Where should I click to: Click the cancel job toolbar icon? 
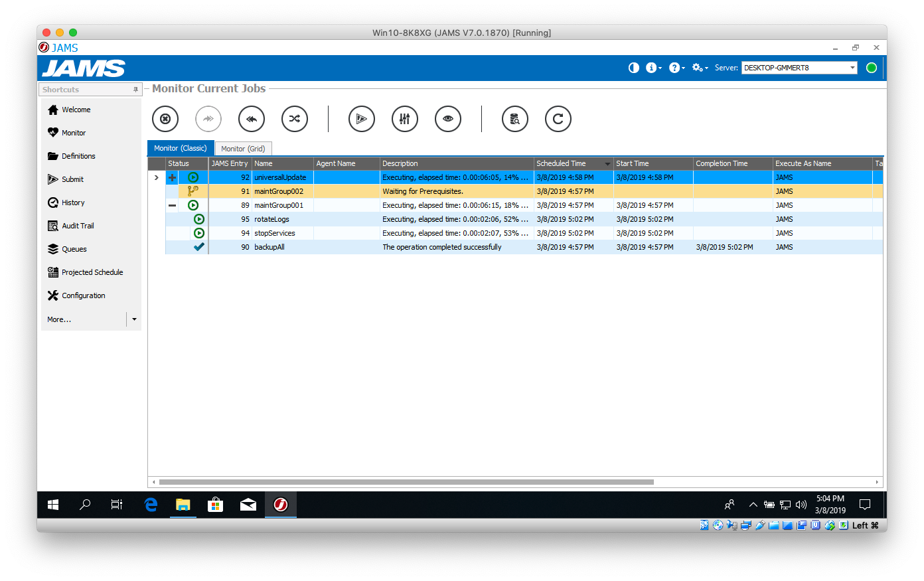(165, 119)
